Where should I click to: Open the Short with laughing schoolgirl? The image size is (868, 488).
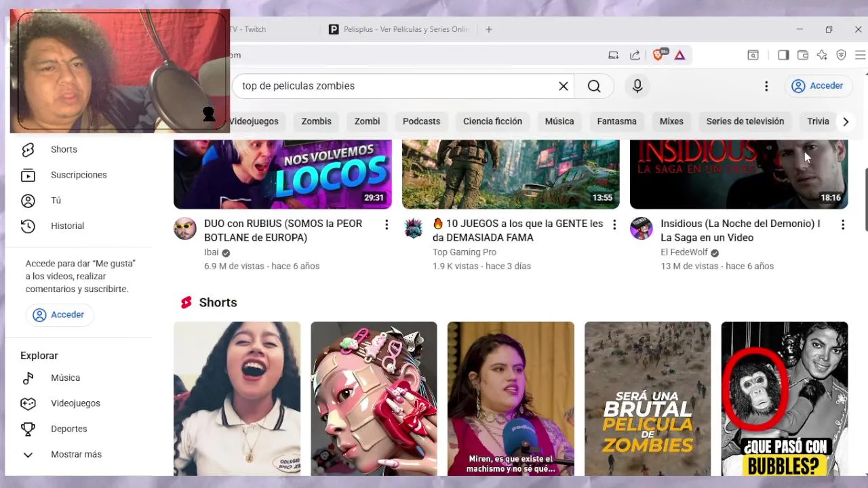(x=237, y=399)
